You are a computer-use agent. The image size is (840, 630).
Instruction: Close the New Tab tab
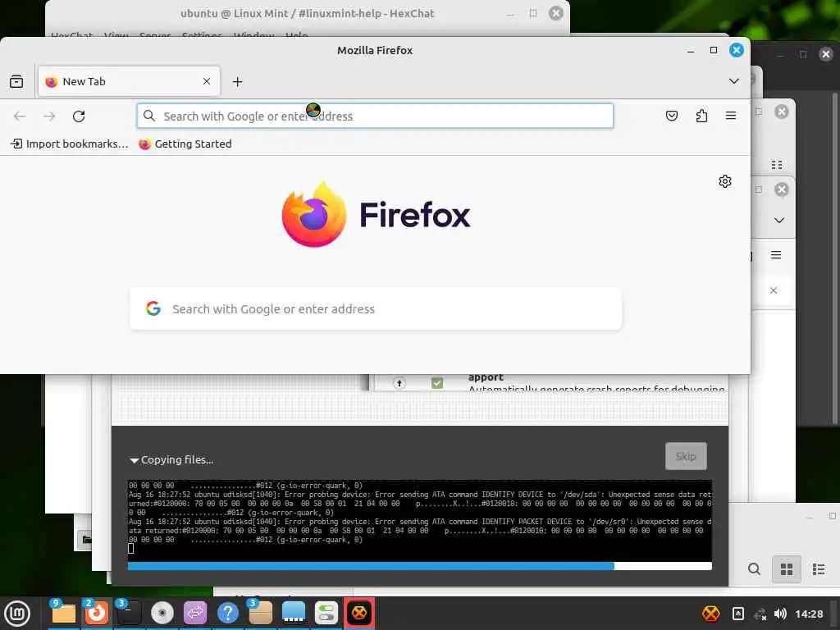tap(207, 81)
